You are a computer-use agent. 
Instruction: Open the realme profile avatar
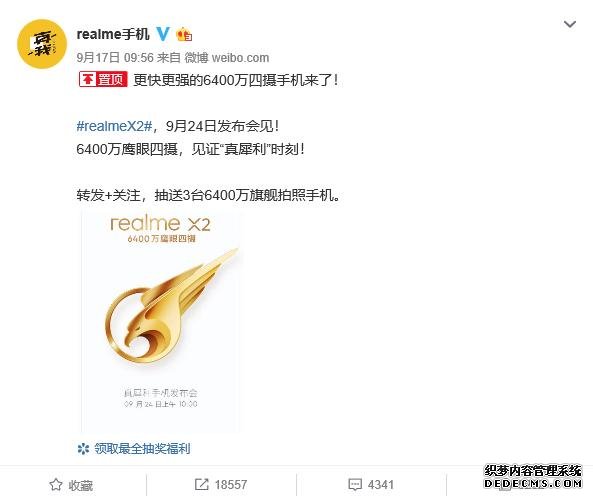click(42, 44)
